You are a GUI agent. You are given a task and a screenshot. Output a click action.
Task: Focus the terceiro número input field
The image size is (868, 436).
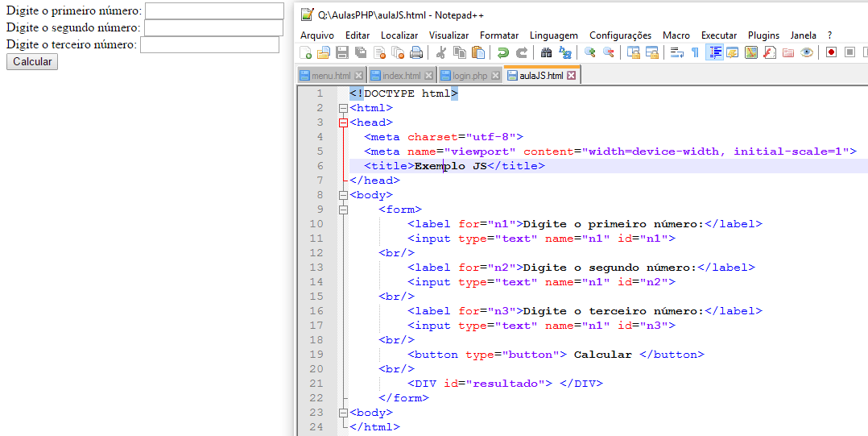pyautogui.click(x=210, y=44)
